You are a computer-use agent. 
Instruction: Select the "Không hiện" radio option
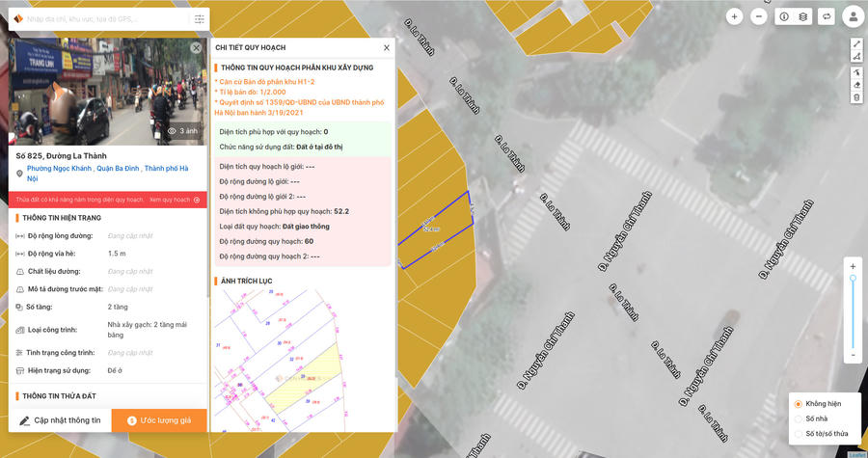pos(798,404)
